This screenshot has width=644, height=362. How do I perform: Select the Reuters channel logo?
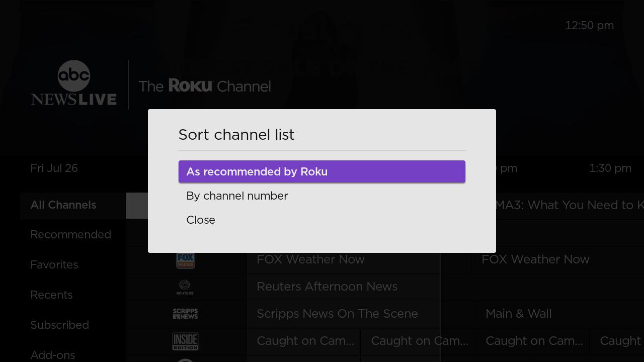point(185,287)
